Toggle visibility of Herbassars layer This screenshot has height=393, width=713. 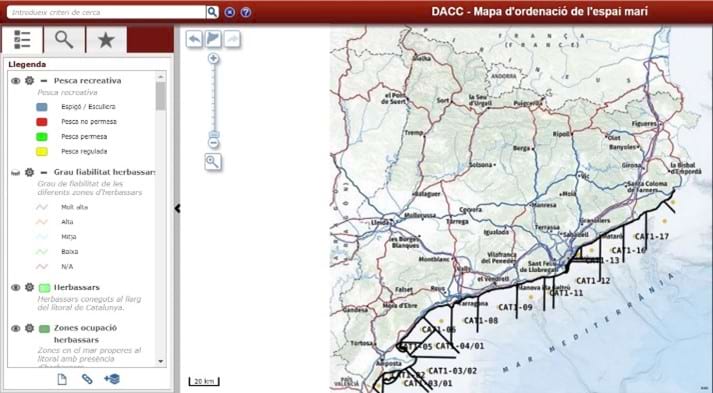point(16,287)
